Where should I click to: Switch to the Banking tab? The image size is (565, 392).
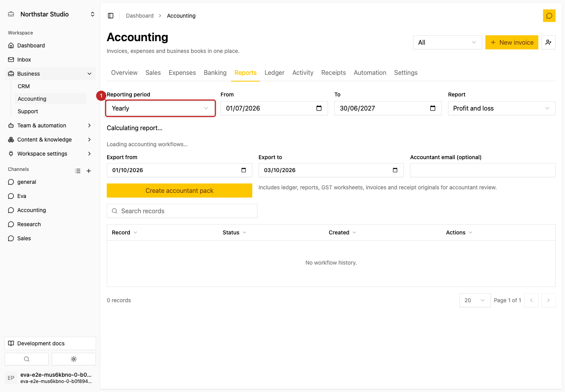coord(215,73)
